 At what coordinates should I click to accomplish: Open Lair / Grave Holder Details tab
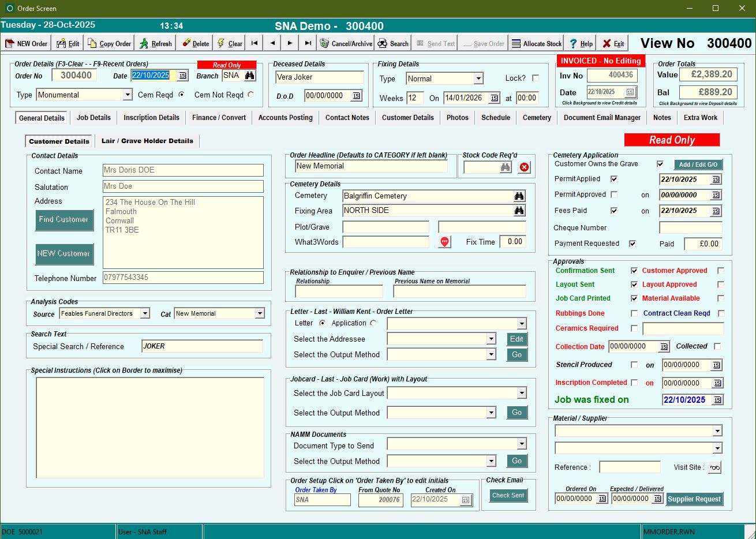pyautogui.click(x=147, y=141)
